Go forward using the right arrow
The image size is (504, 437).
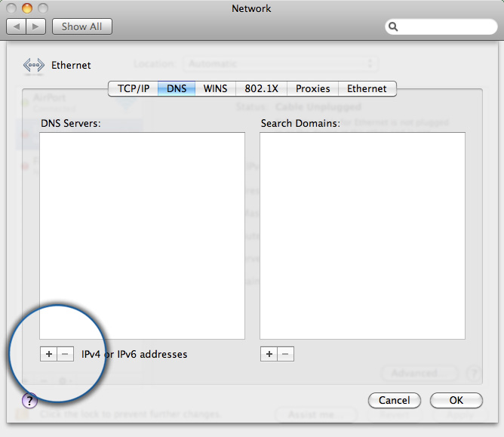click(x=35, y=26)
